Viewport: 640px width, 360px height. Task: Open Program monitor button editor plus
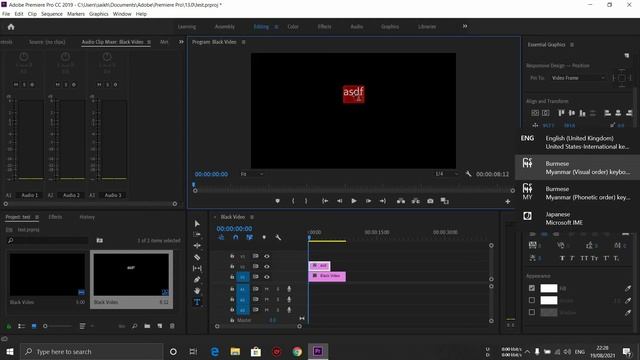(508, 201)
